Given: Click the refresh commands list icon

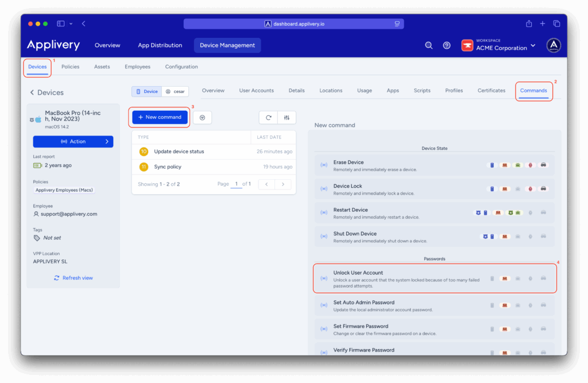Looking at the screenshot, I should pos(268,117).
